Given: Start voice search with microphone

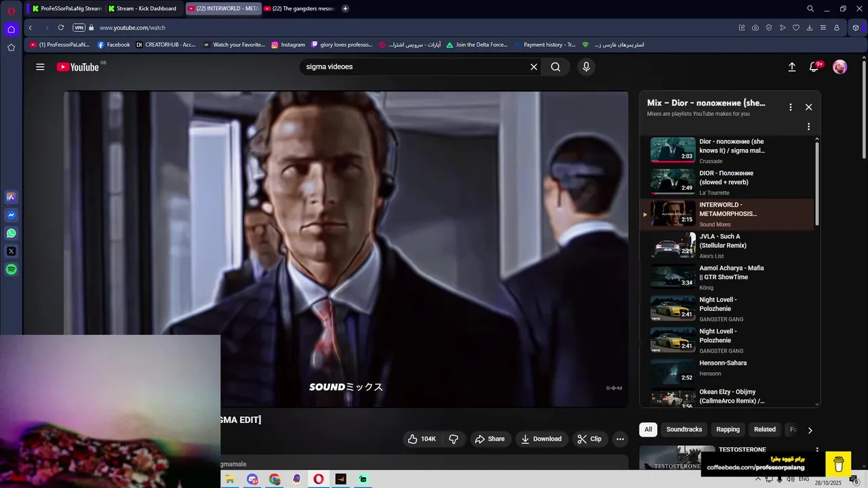Looking at the screenshot, I should click(x=586, y=67).
